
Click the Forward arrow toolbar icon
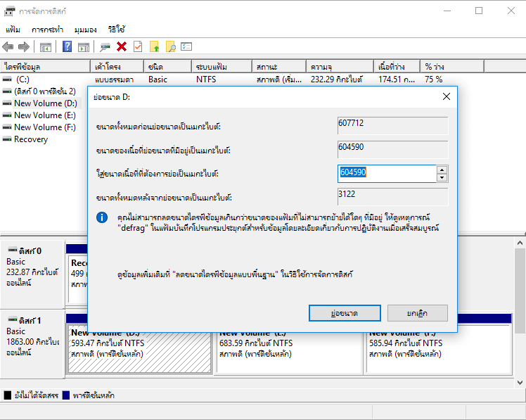[24, 46]
